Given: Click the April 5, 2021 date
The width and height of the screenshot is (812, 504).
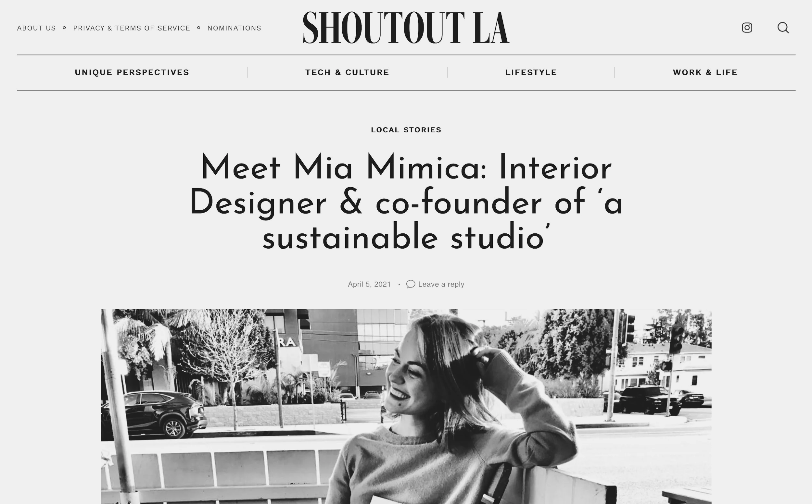Looking at the screenshot, I should pyautogui.click(x=369, y=284).
